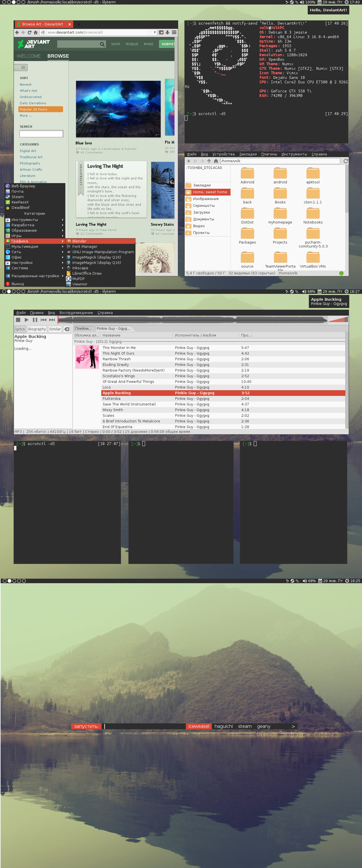Click the file manager vertical scrollbar

[x=347, y=189]
